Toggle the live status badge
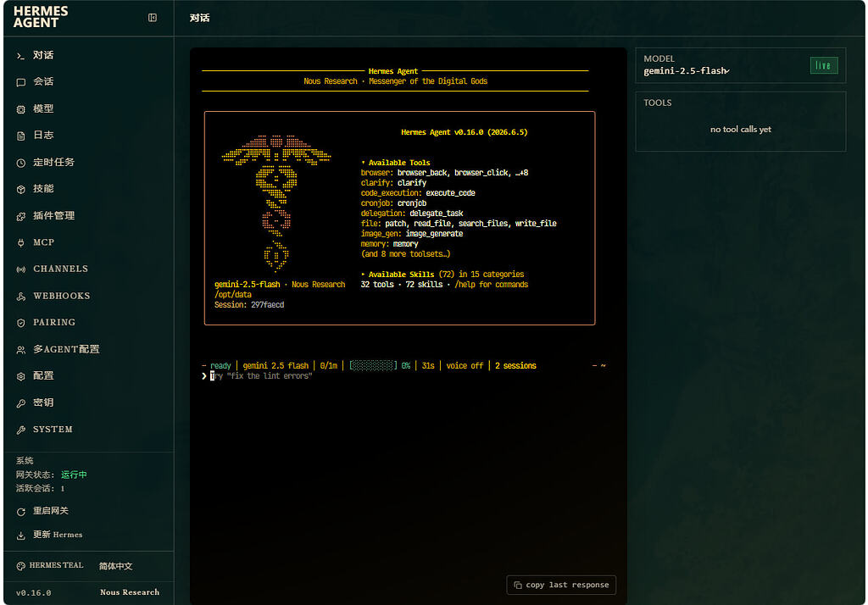Screen dimensions: 868x605 [824, 65]
